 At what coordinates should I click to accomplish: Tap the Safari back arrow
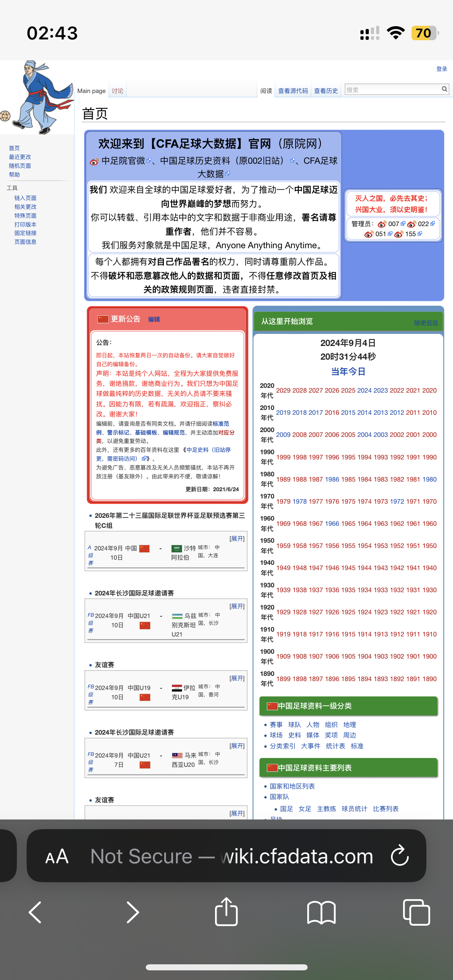pyautogui.click(x=35, y=912)
